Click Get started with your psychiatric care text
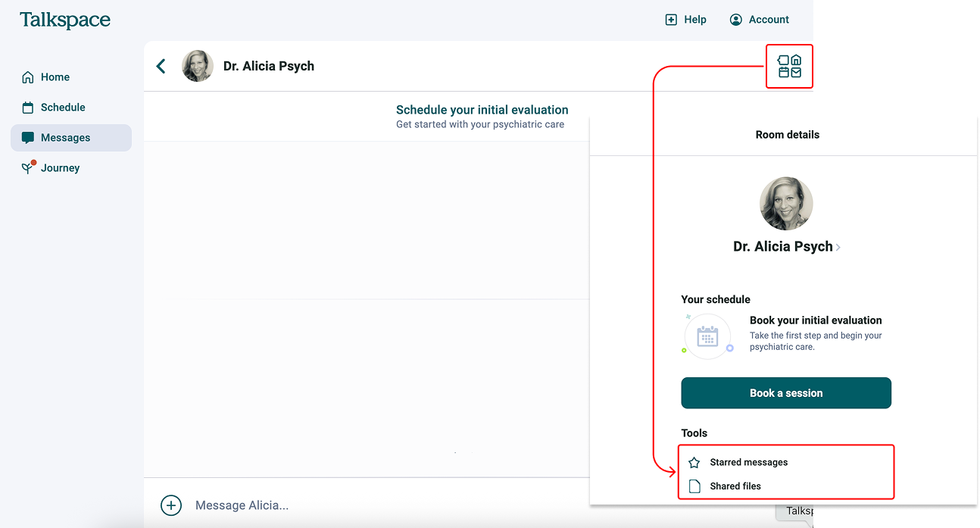 (x=480, y=124)
